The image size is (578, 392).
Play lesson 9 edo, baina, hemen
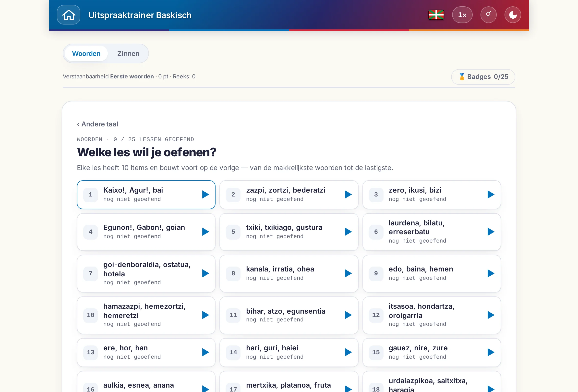pos(491,274)
